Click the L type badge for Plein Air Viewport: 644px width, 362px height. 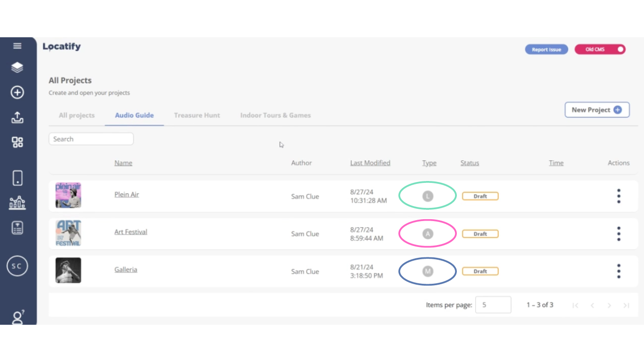(428, 196)
